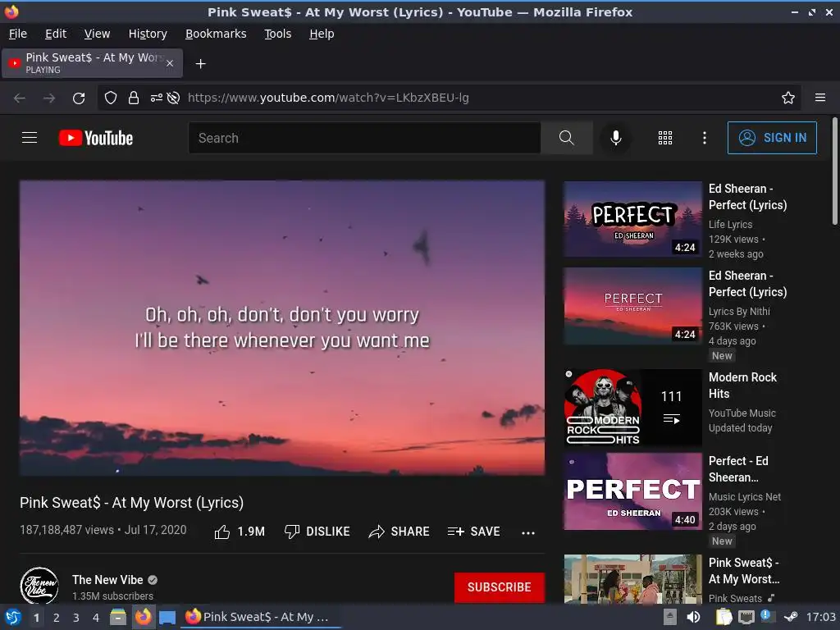Screen dimensions: 840x630
Task: Open YouTube settings three-dot menu
Action: [705, 138]
